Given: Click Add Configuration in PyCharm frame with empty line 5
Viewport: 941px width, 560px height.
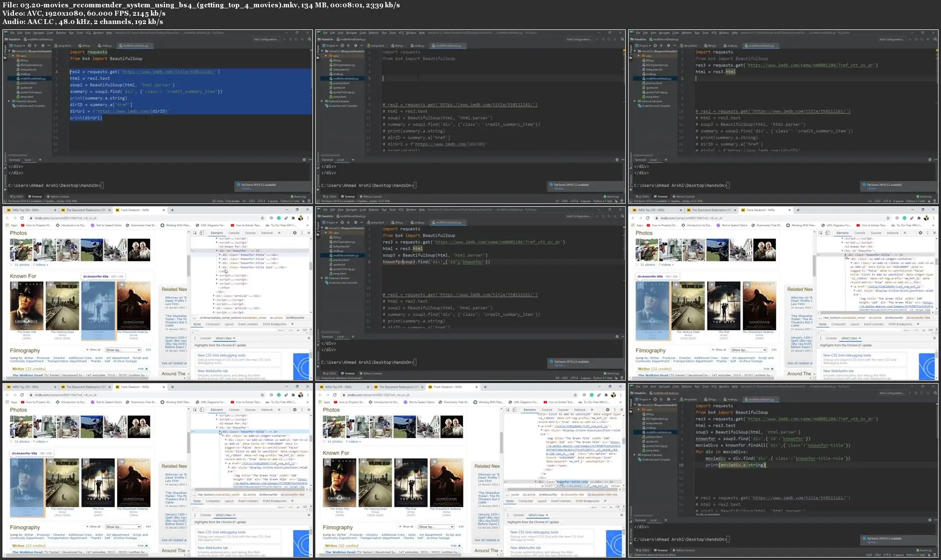Looking at the screenshot, I should (579, 39).
